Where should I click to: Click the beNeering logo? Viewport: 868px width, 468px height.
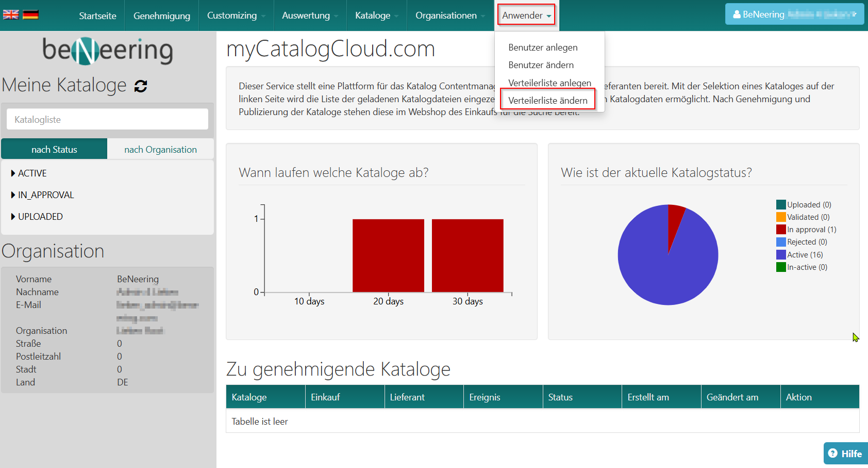coord(108,51)
